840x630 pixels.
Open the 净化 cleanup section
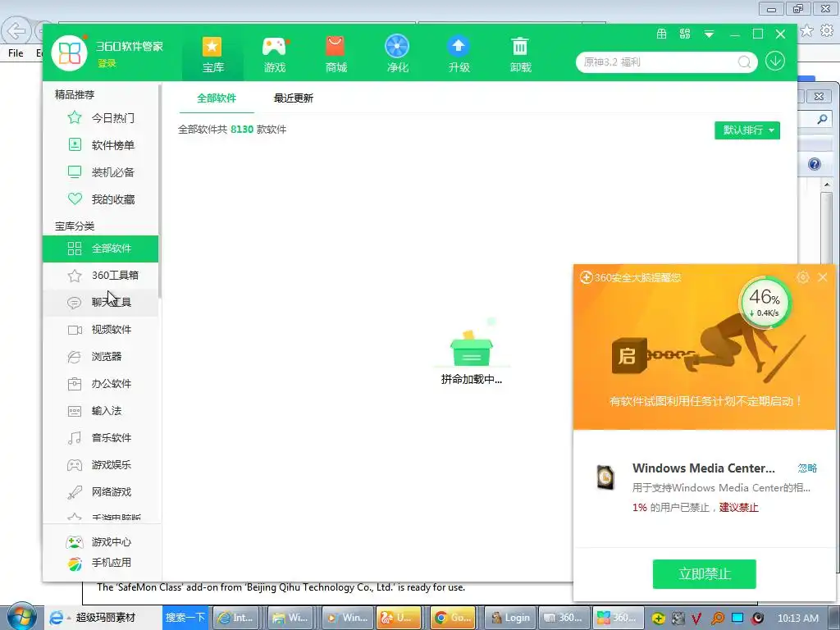click(x=397, y=54)
